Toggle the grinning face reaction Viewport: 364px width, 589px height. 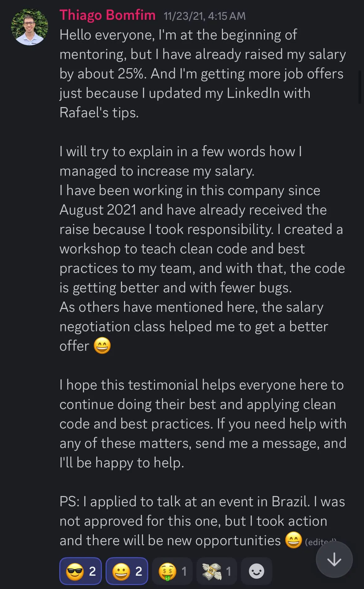pyautogui.click(x=127, y=571)
